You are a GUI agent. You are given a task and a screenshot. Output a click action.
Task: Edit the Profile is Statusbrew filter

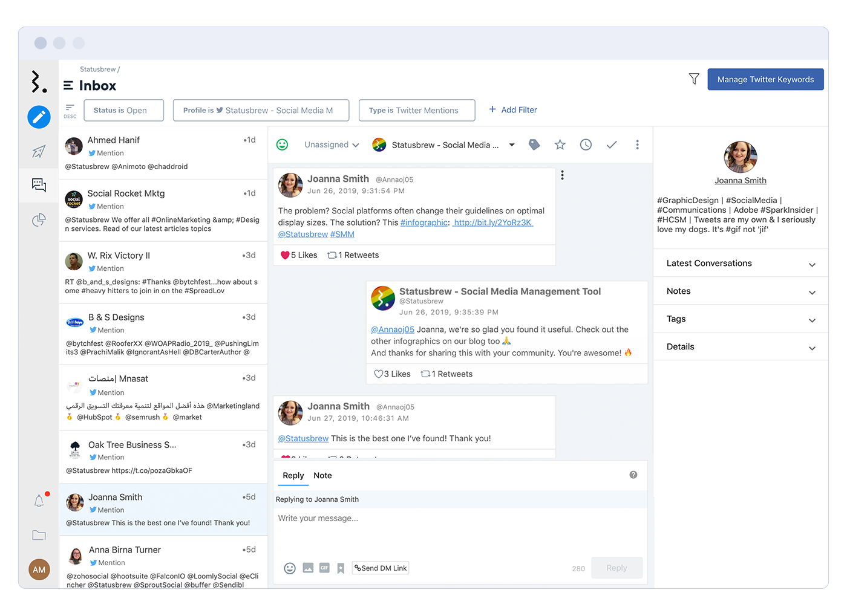click(x=261, y=110)
